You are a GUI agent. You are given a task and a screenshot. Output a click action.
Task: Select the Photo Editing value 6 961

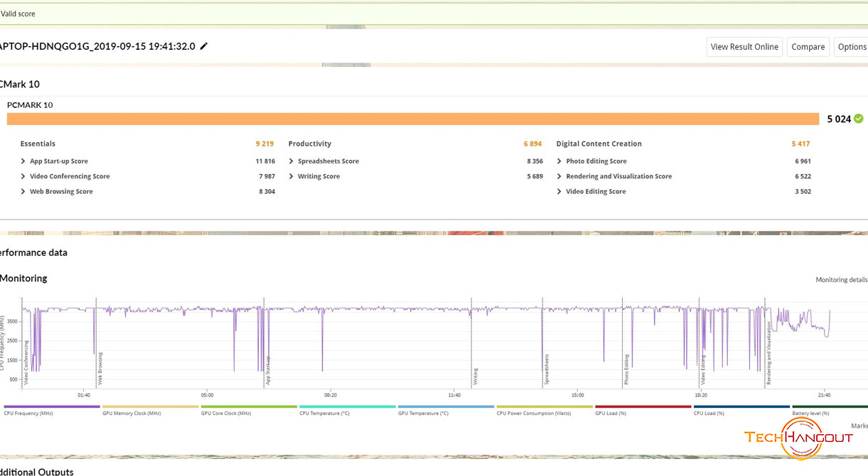pos(803,161)
